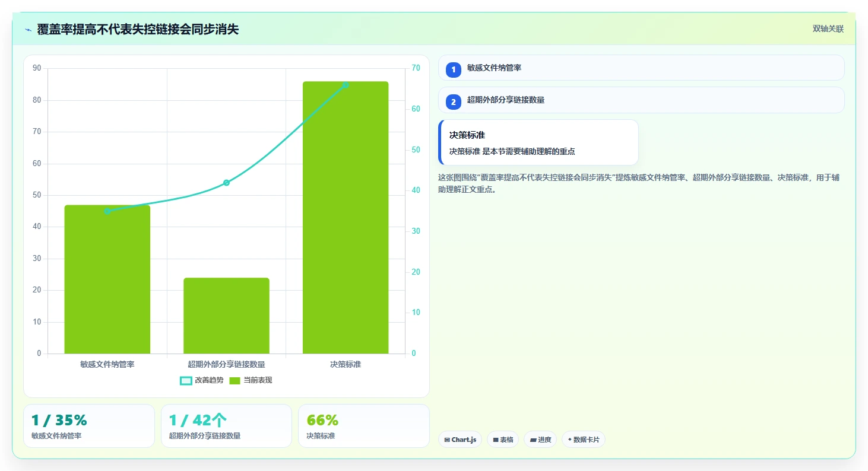
Task: Toggle the 改善趋势 legend item
Action: (202, 380)
